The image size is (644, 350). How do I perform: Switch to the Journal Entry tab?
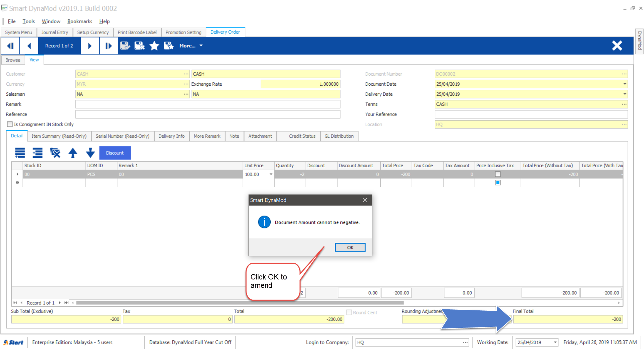(x=55, y=32)
